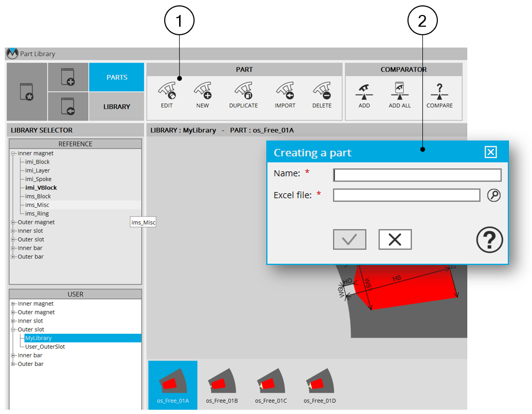
Task: Select the os_Free_01C thumbnail
Action: point(271,386)
